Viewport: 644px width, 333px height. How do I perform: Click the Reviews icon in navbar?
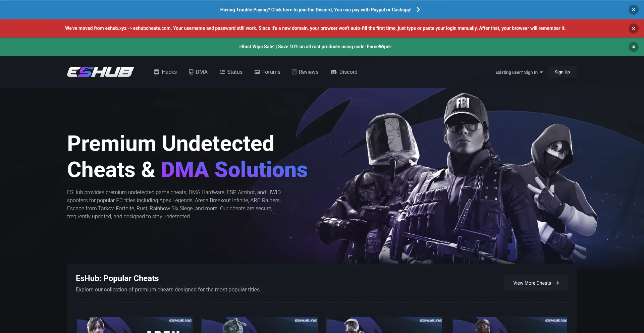(294, 72)
